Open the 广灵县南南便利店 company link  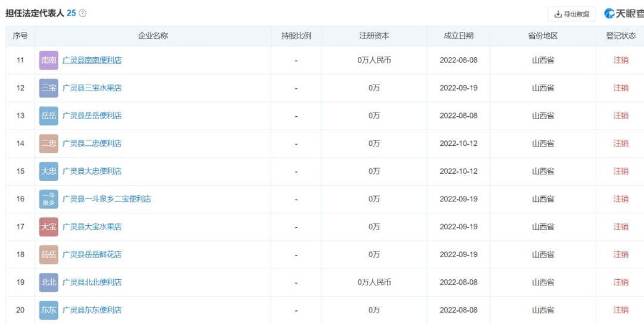point(92,60)
